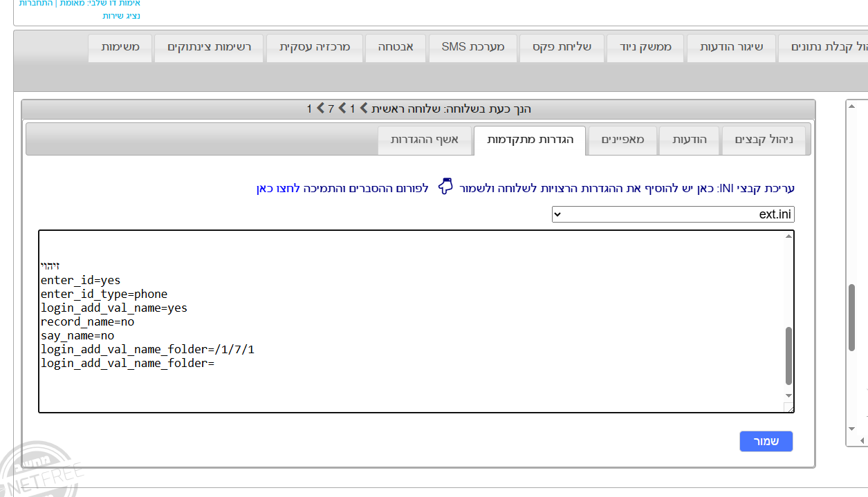
Task: Click the התחברות link at the top
Action: pos(35,4)
